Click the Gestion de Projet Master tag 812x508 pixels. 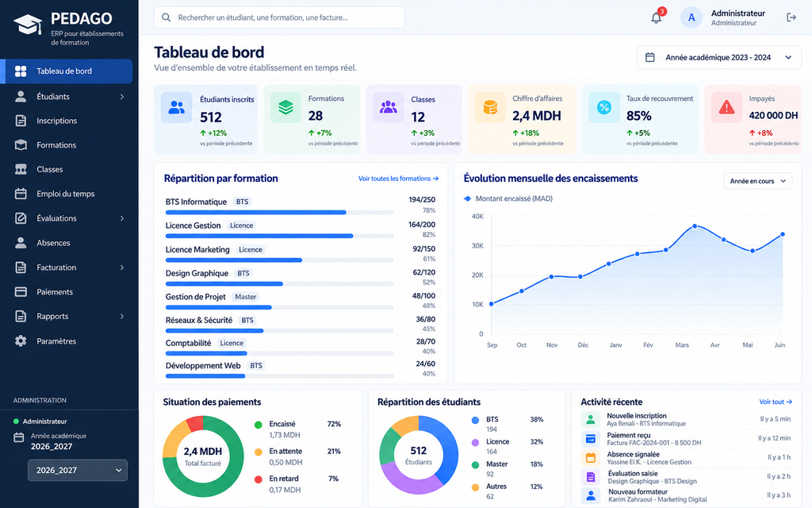pos(246,297)
